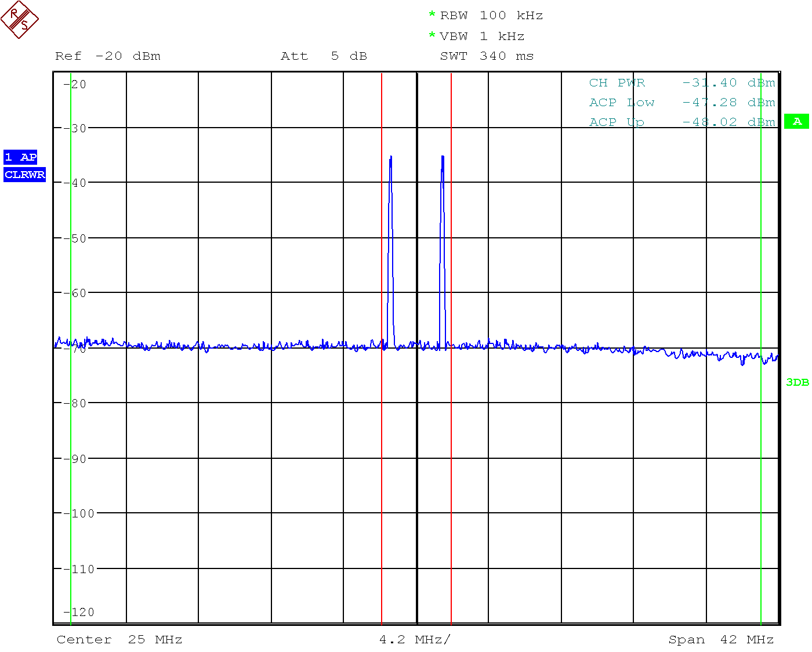Select the ACP Low power readout

(682, 103)
